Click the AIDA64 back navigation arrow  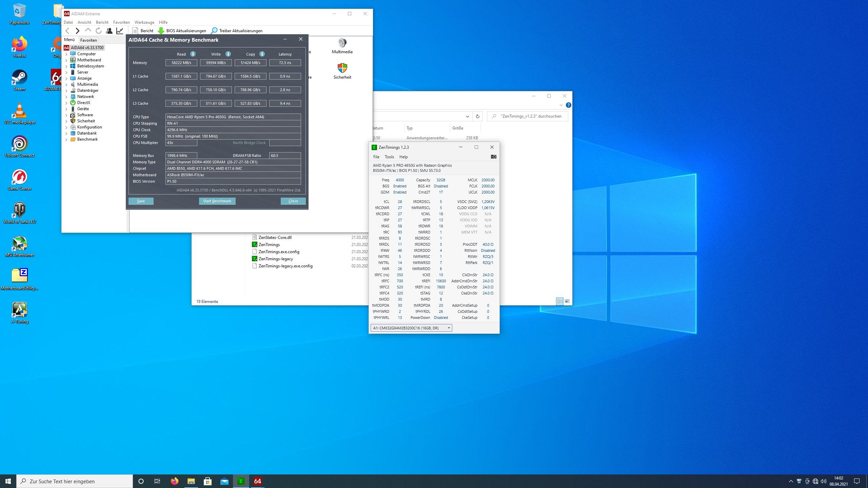(67, 31)
